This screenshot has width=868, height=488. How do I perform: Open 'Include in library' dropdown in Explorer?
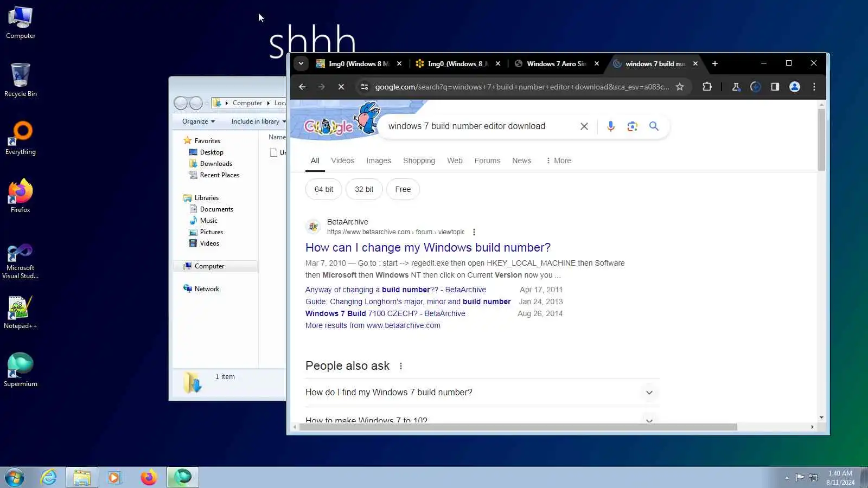(258, 121)
